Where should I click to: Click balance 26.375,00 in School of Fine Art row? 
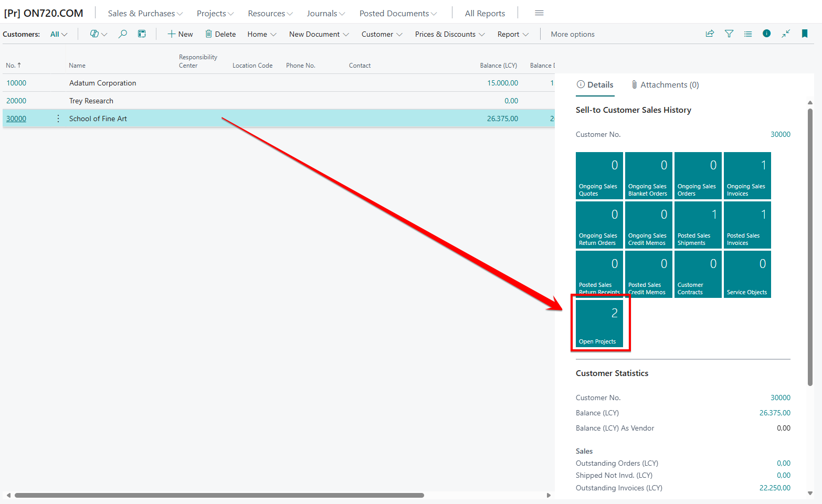tap(502, 119)
